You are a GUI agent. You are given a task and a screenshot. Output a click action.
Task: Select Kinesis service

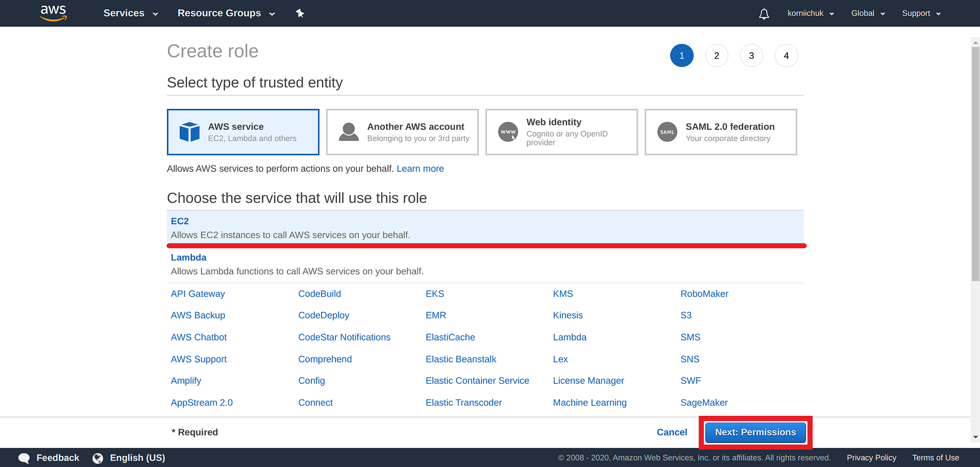coord(568,315)
